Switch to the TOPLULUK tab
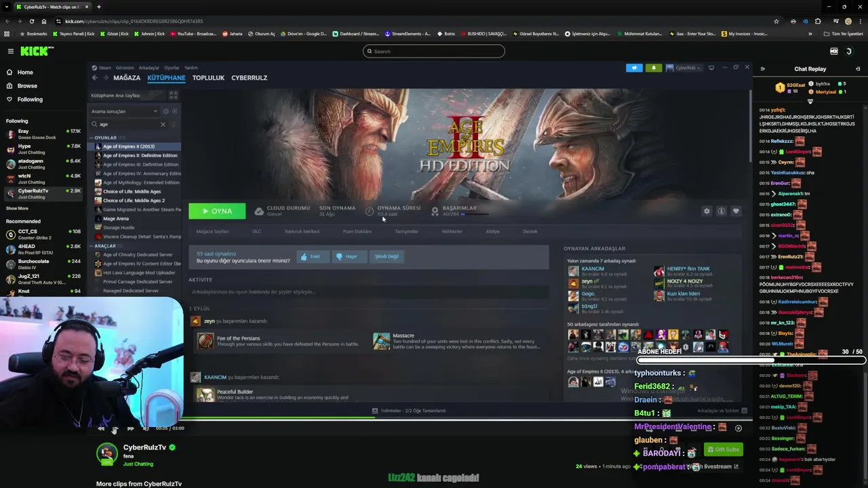 point(208,78)
